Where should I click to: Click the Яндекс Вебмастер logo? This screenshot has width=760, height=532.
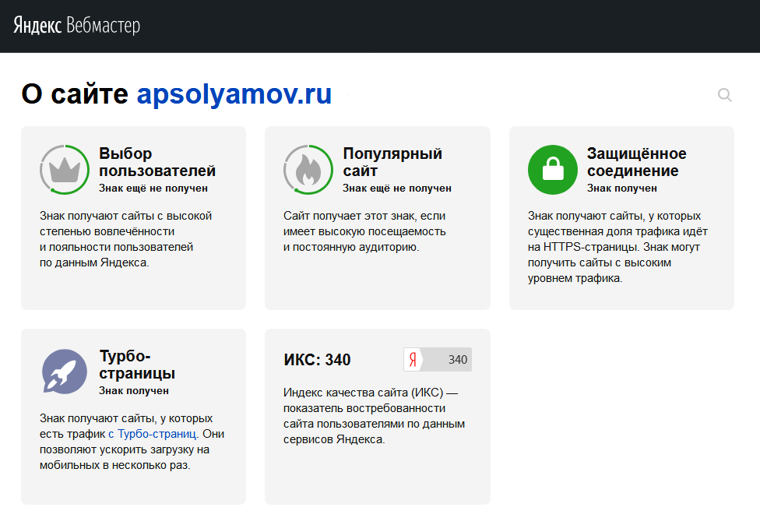point(76,25)
